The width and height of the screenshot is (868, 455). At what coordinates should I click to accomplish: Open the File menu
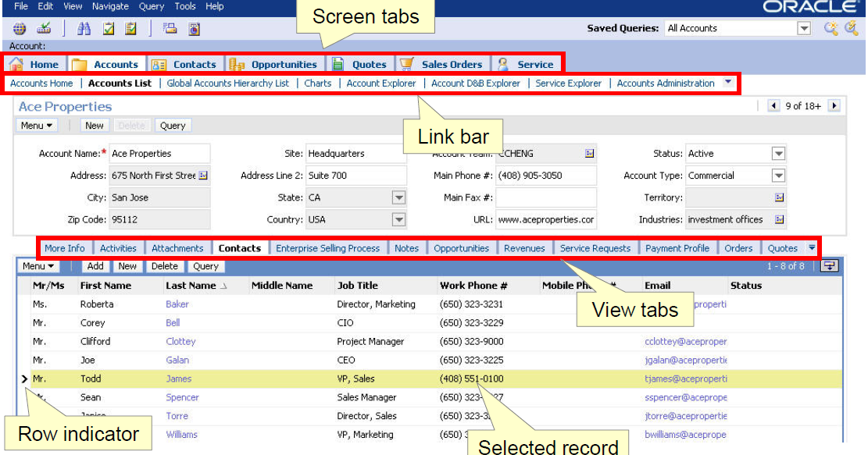(21, 6)
